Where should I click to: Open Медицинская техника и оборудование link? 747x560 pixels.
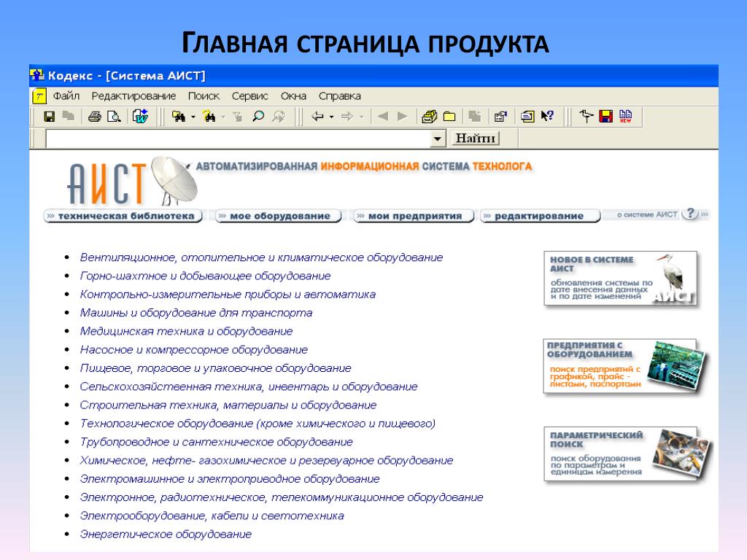point(186,332)
